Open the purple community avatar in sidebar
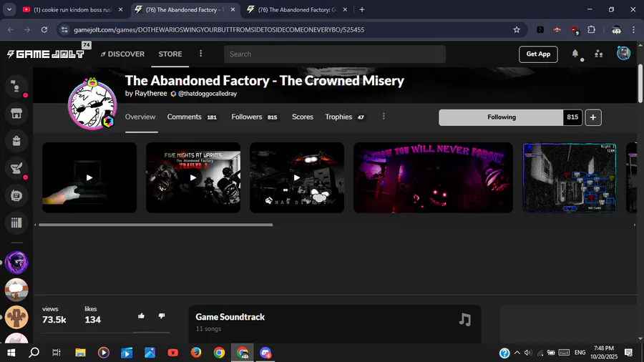644x362 pixels. [x=16, y=263]
